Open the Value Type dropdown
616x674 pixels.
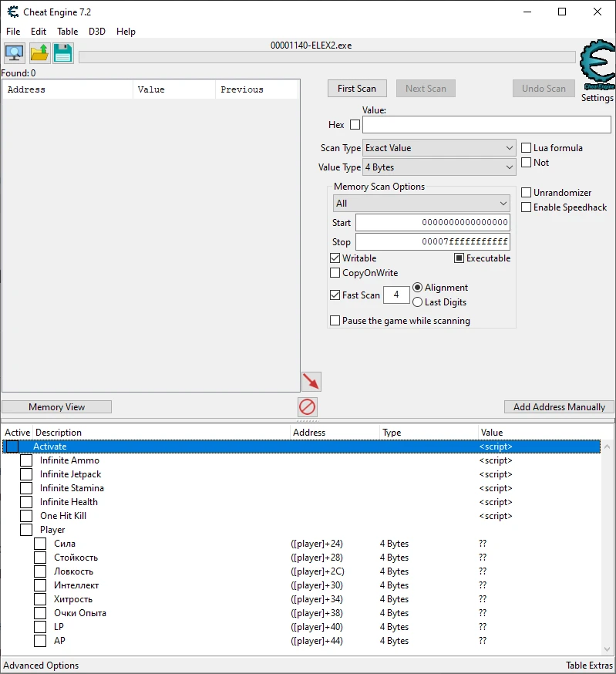click(439, 167)
